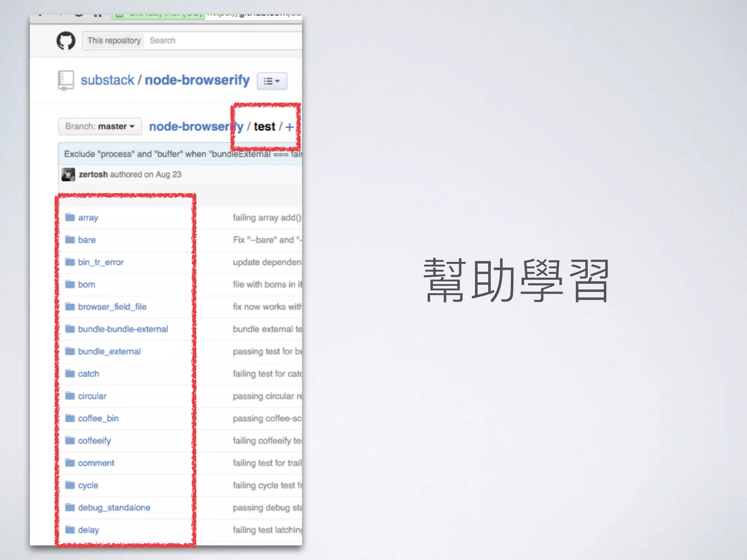Click the bom folder icon
The image size is (747, 560).
(x=70, y=284)
